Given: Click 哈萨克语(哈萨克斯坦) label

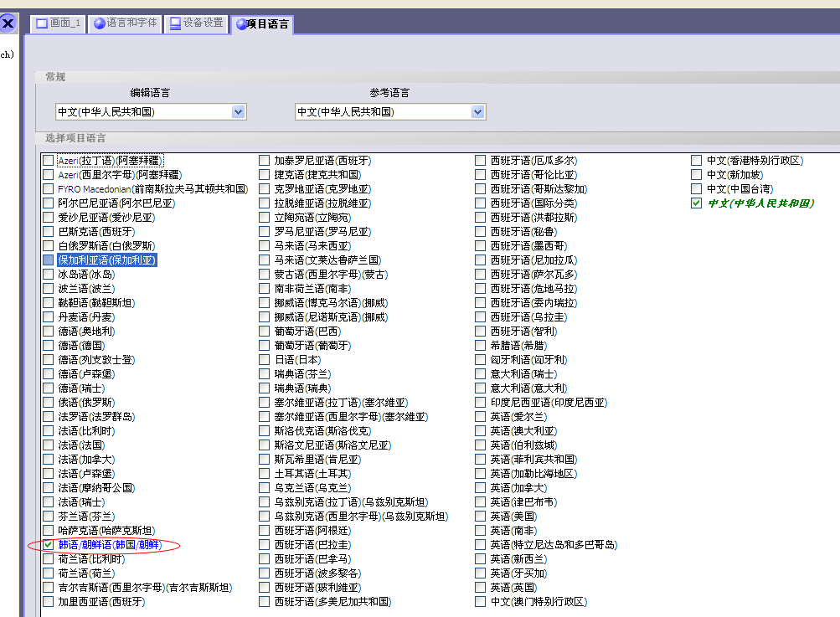Looking at the screenshot, I should tap(106, 531).
